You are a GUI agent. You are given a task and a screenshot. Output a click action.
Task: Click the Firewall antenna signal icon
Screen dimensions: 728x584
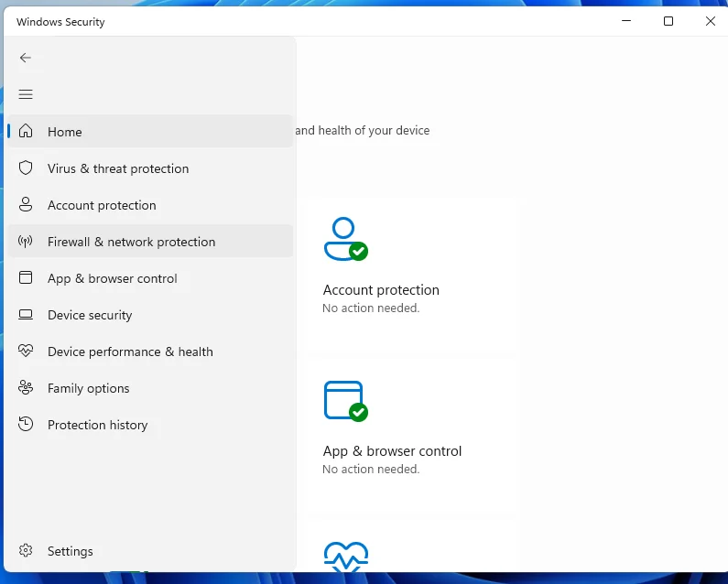[26, 242]
